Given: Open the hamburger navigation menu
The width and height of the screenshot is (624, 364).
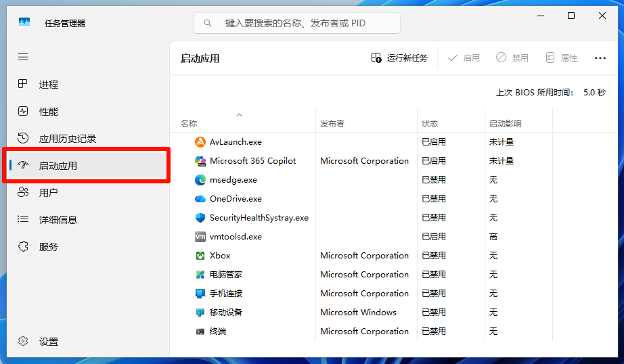Looking at the screenshot, I should pos(23,57).
